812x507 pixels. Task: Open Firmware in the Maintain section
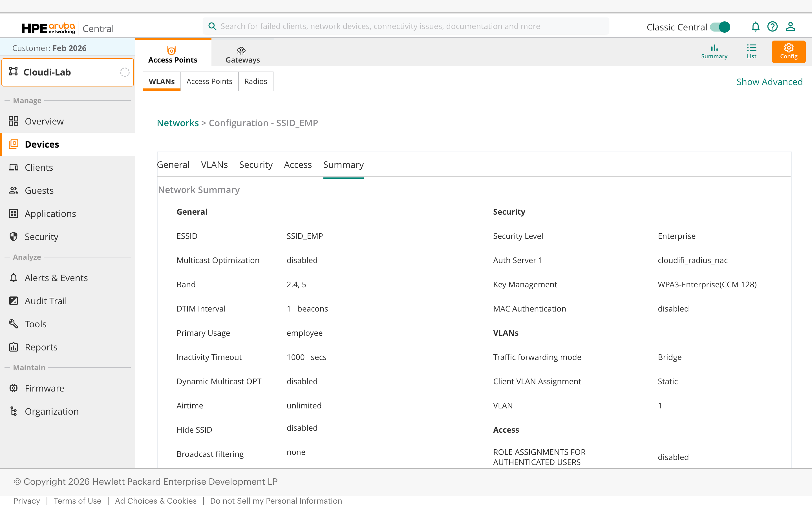[44, 388]
